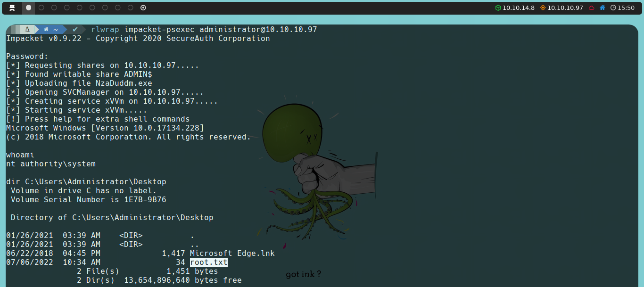644x287 pixels.
Task: Click the nt authority\system output
Action: click(51, 164)
